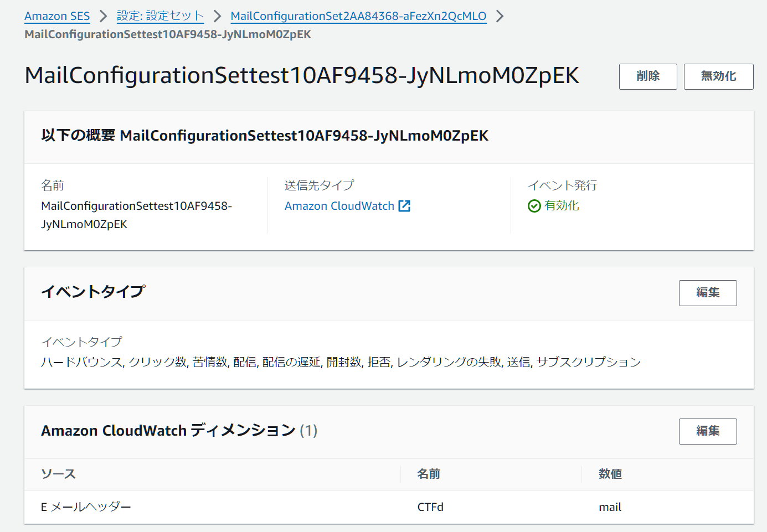Screen dimensions: 767x532
Task: Go to 設定: 設定セット breadcrumb
Action: [x=160, y=16]
